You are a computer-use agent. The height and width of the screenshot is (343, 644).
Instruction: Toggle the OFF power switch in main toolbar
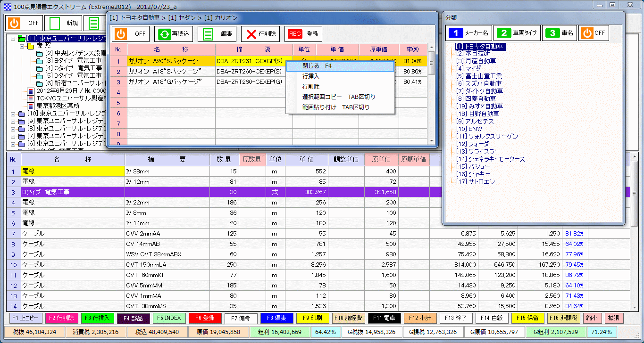point(24,23)
